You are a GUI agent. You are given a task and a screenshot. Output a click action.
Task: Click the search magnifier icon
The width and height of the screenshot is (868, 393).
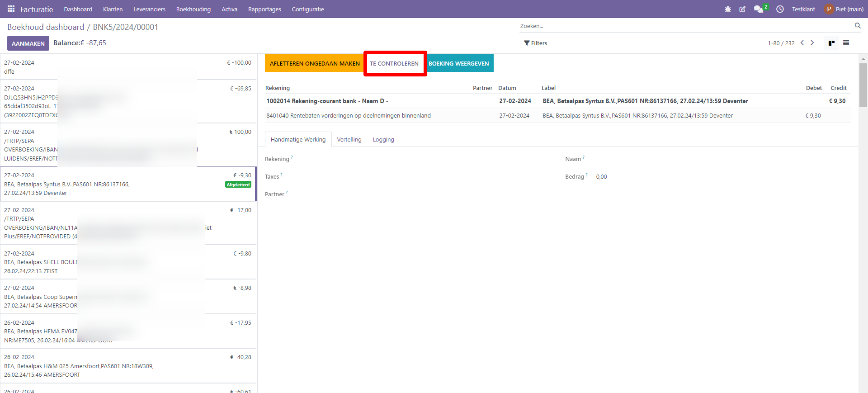(x=858, y=26)
